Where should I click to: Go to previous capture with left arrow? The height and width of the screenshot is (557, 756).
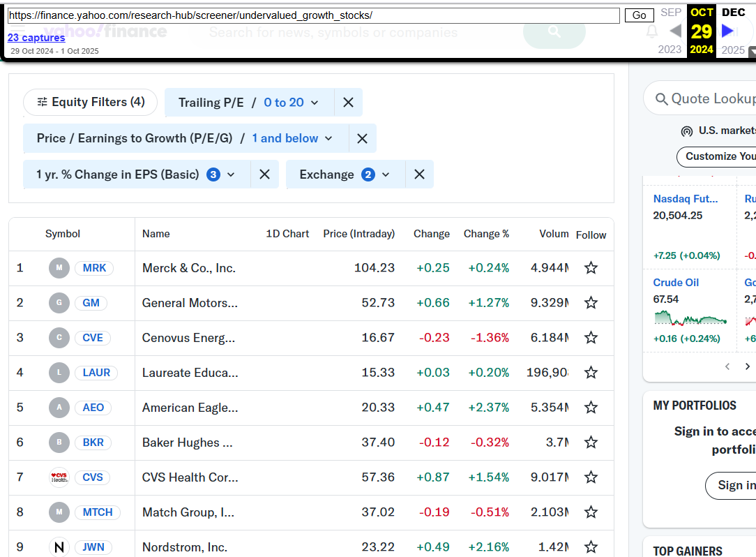pos(676,31)
